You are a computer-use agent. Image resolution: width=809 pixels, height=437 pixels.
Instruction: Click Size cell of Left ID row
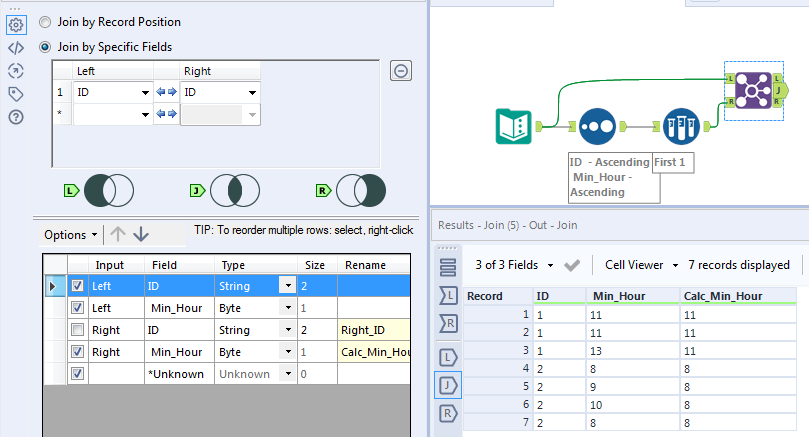coord(317,286)
